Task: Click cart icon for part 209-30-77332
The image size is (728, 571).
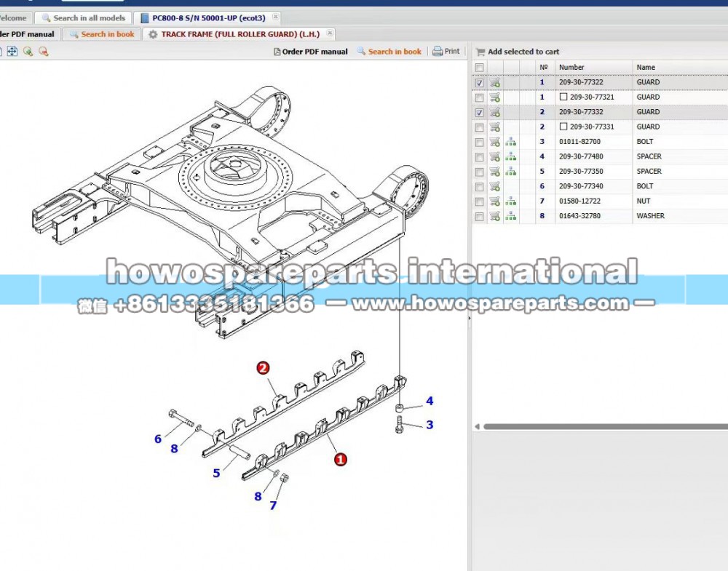Action: coord(495,112)
